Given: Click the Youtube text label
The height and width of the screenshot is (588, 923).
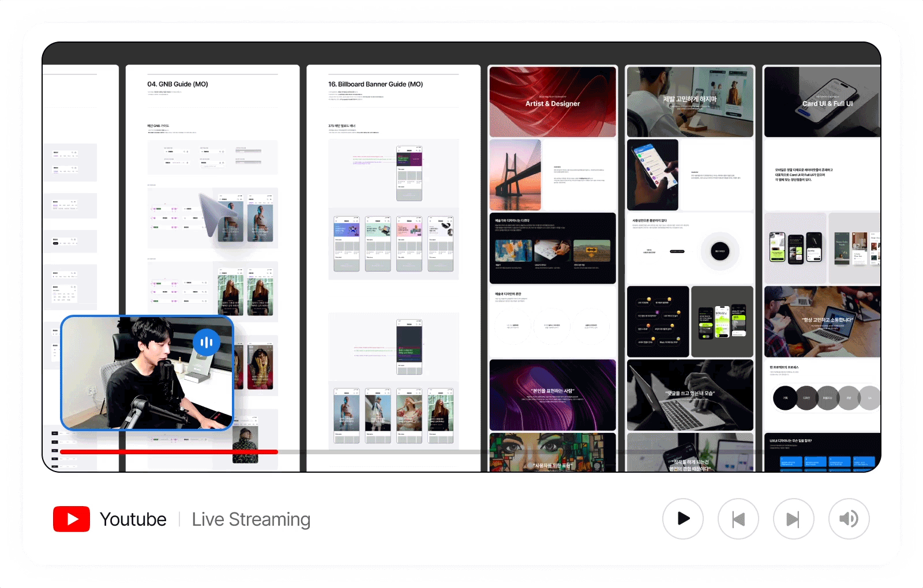Looking at the screenshot, I should (x=133, y=519).
